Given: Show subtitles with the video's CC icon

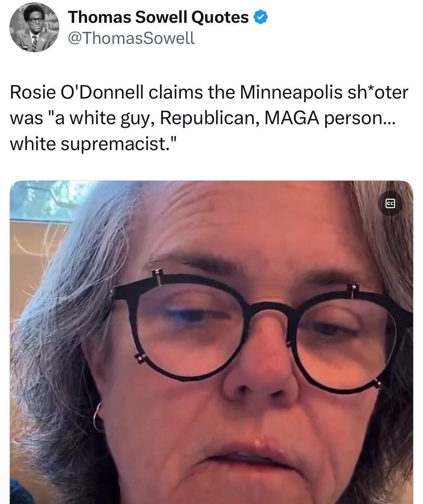Looking at the screenshot, I should (390, 203).
